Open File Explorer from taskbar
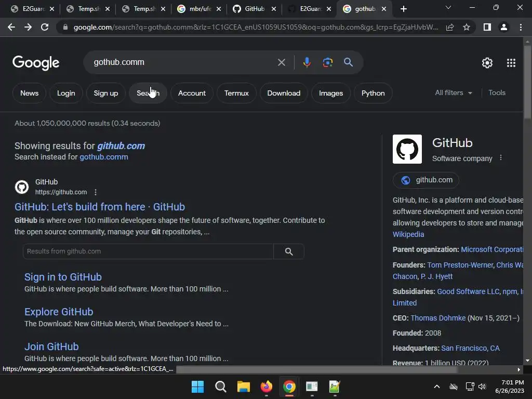The height and width of the screenshot is (399, 532). 243,387
